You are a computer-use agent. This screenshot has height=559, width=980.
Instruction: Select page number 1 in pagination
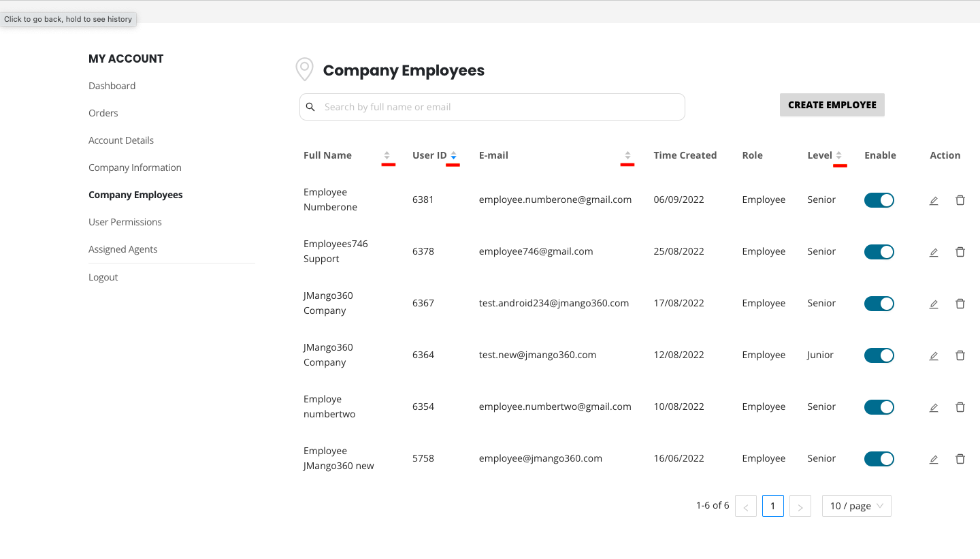click(773, 506)
